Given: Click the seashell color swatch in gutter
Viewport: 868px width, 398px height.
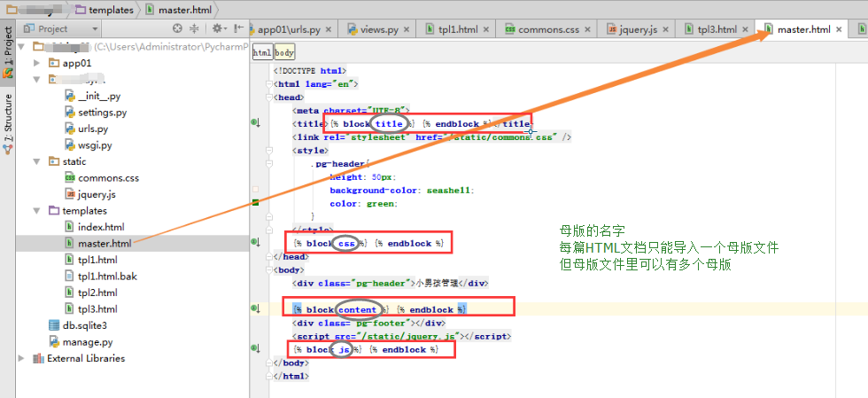Looking at the screenshot, I should 256,190.
